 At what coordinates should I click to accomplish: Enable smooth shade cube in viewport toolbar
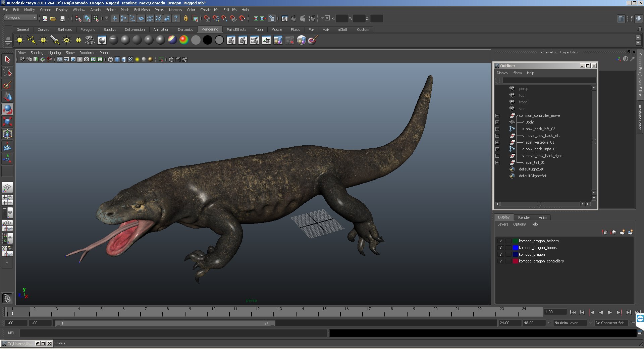click(x=117, y=59)
